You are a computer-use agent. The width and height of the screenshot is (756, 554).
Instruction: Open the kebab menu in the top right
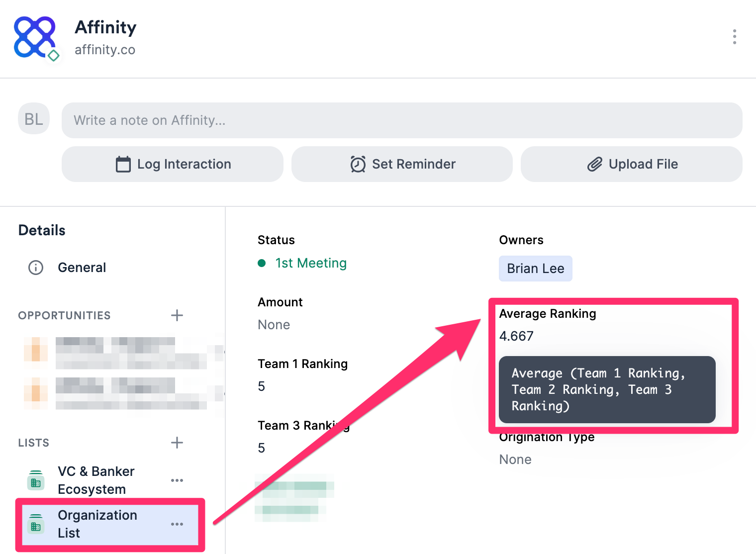point(734,37)
